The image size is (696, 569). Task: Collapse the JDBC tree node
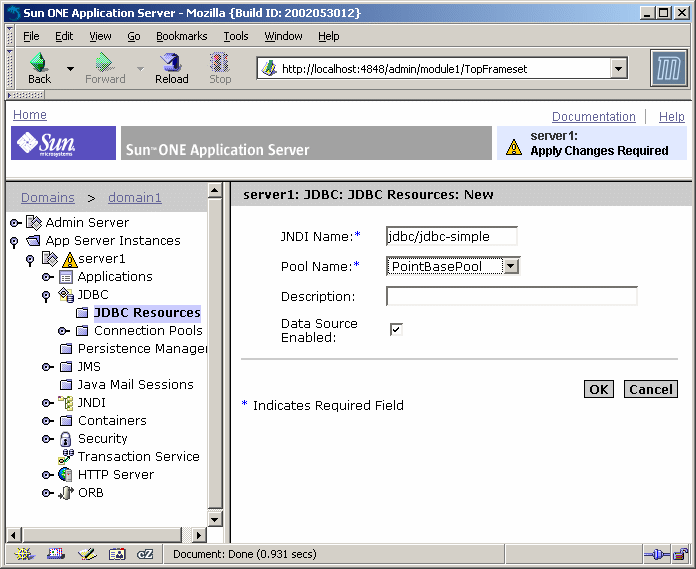[x=46, y=296]
